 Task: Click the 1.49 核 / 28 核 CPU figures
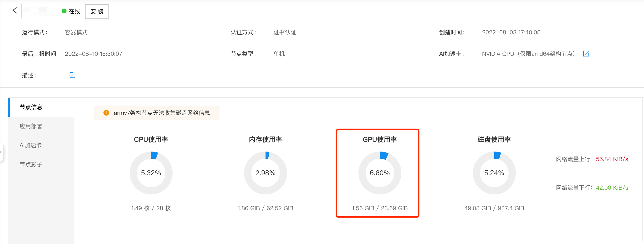[x=151, y=208]
